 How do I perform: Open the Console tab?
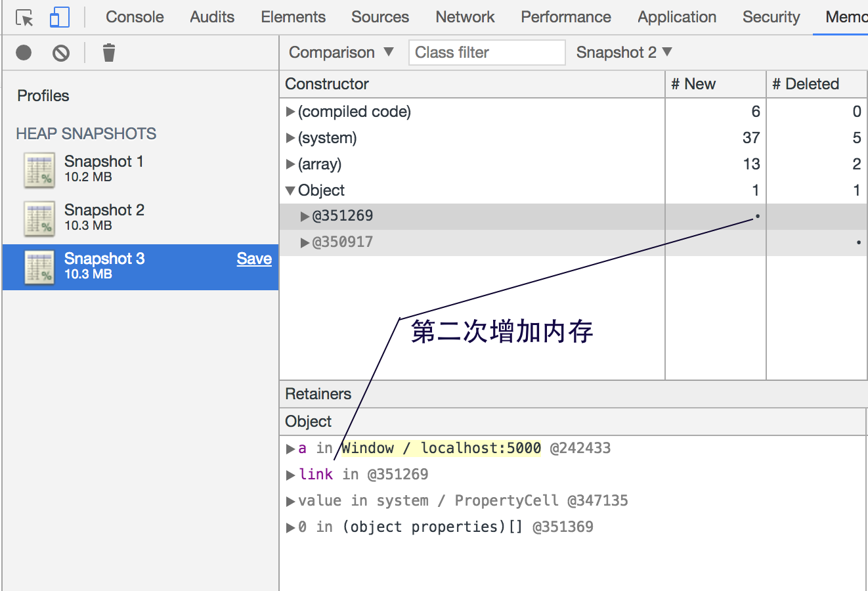coord(135,17)
